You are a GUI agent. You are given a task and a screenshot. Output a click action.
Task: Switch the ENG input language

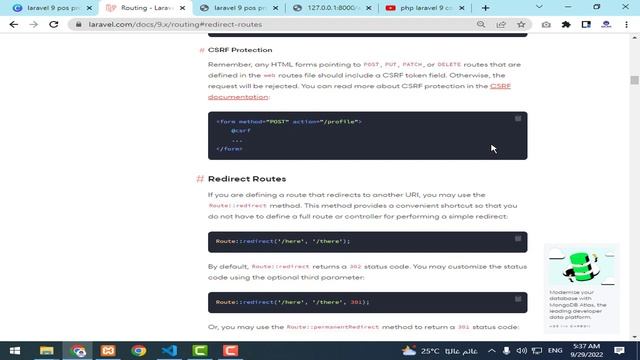555,351
